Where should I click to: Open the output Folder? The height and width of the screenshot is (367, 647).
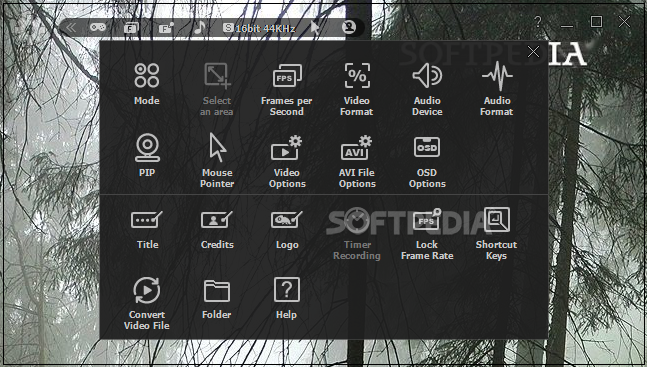tap(217, 300)
